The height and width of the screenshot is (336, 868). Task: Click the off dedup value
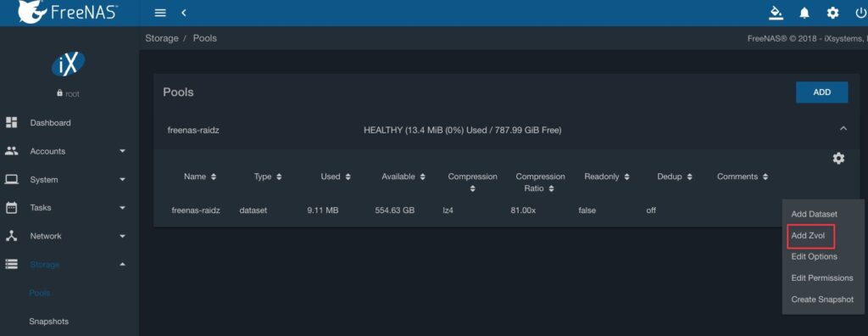[651, 210]
